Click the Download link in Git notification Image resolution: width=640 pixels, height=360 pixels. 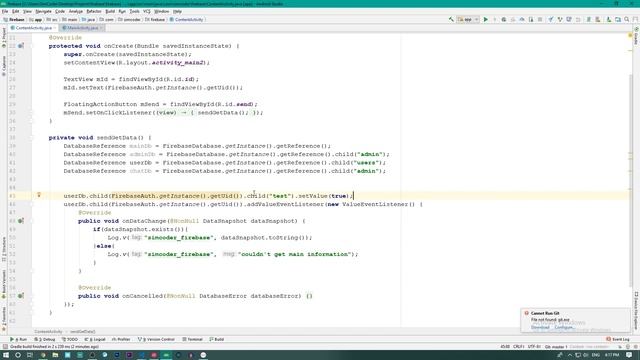(x=540, y=327)
